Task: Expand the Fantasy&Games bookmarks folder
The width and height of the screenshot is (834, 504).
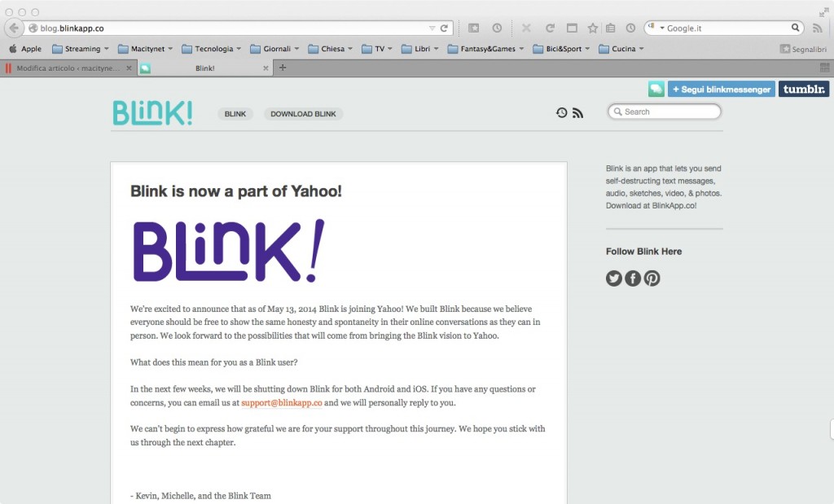Action: tap(485, 48)
